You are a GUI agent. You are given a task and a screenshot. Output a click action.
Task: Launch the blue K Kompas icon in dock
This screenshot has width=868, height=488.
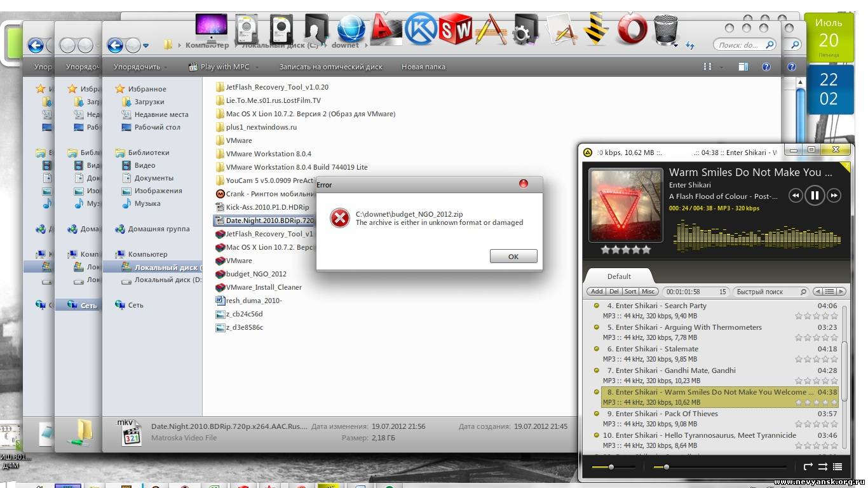coord(421,29)
